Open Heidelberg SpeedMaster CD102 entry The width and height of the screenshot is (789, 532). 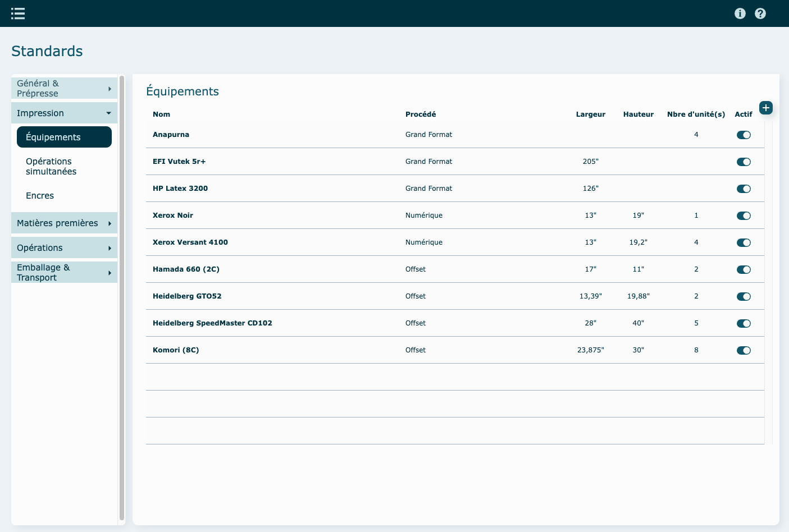pos(212,323)
